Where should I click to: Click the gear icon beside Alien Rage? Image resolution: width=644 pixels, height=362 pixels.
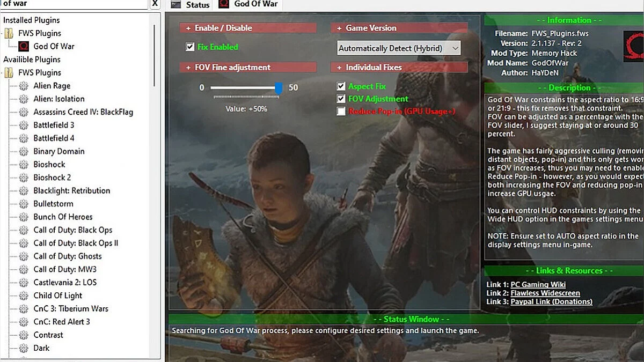pos(24,86)
